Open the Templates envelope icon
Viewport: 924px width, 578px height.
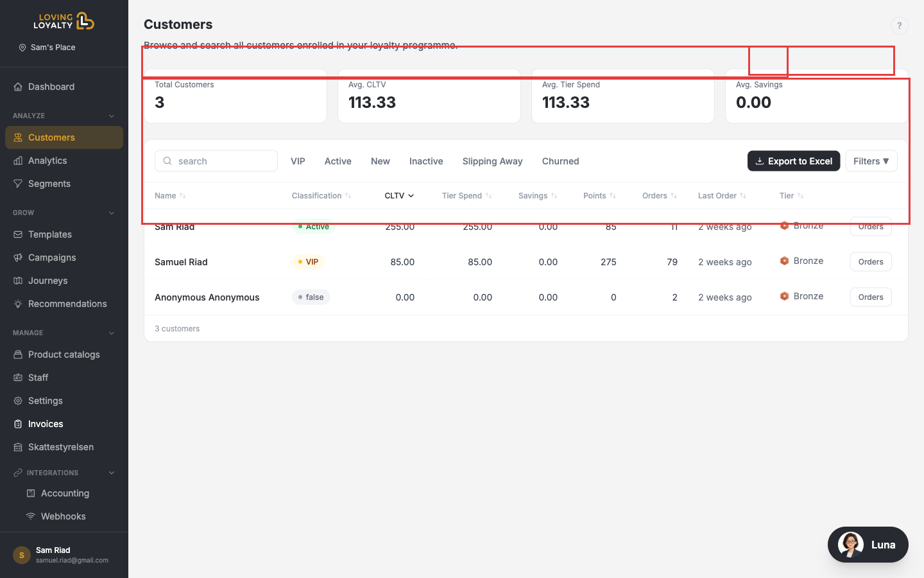(x=18, y=234)
